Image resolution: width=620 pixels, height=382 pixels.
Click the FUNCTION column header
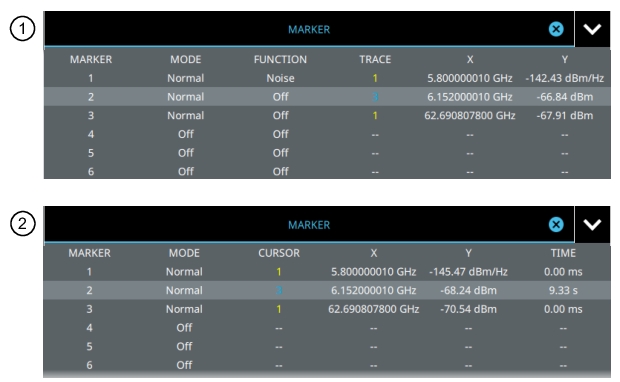(x=280, y=59)
